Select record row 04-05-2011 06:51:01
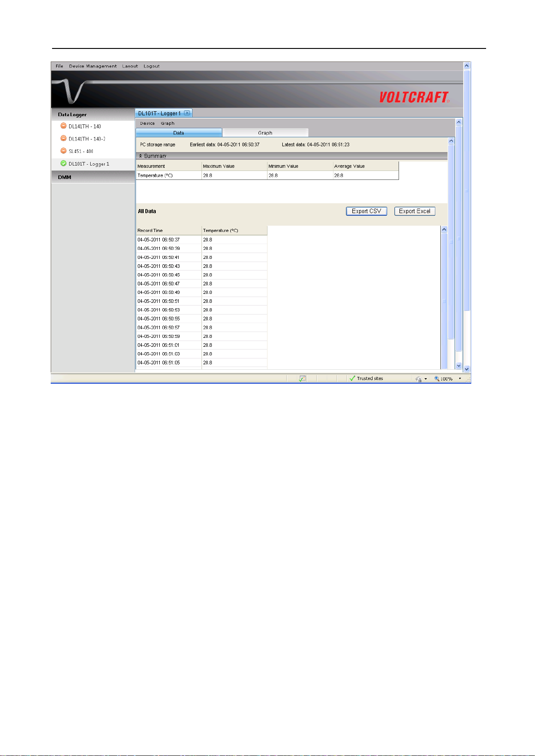Screen dimensions: 535x756 coord(202,345)
